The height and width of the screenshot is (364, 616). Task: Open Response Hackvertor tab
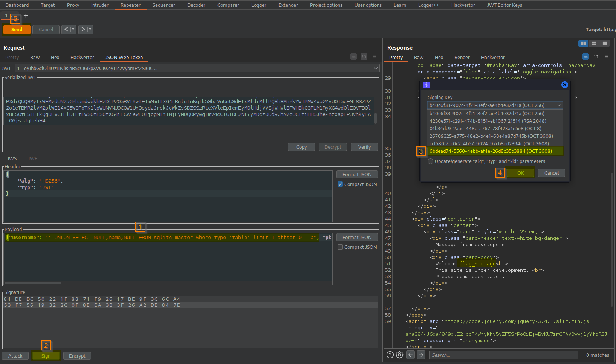coord(493,57)
